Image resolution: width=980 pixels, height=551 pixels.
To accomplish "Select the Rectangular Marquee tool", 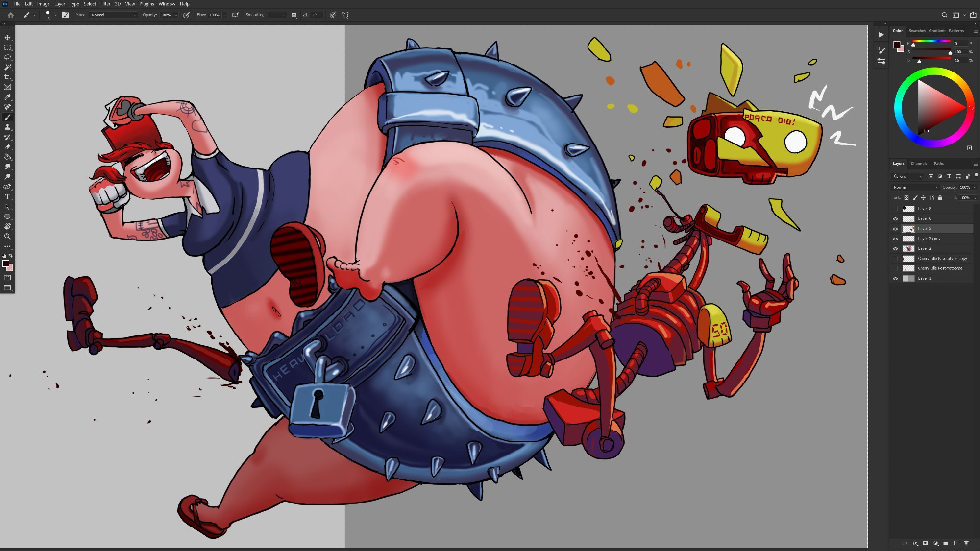I will coord(7,48).
